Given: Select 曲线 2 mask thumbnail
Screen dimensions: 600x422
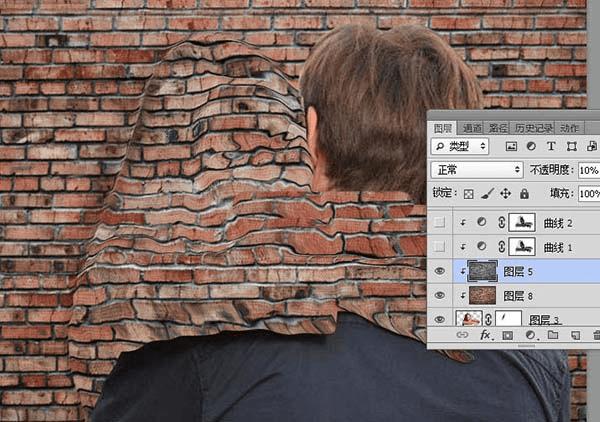Looking at the screenshot, I should (x=522, y=222).
